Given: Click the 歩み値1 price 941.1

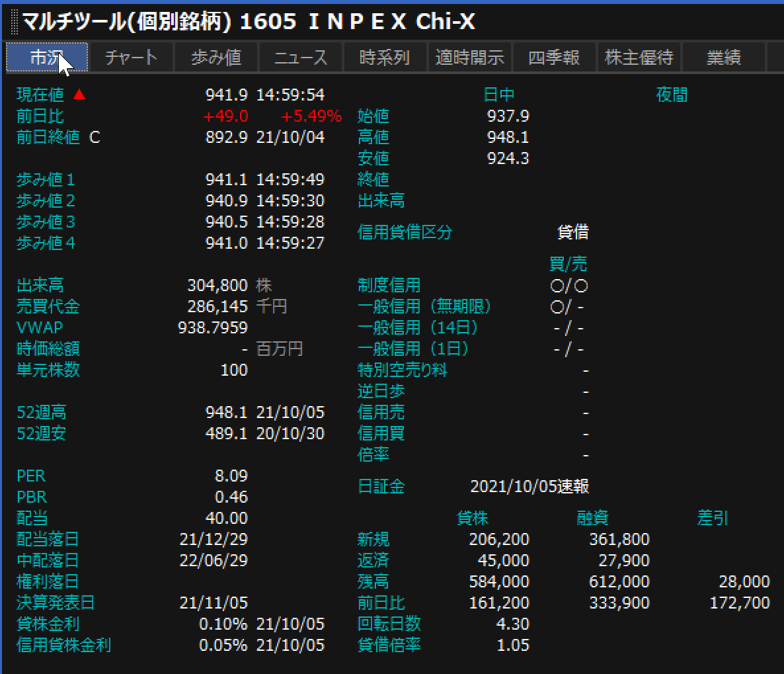Looking at the screenshot, I should pyautogui.click(x=227, y=179).
